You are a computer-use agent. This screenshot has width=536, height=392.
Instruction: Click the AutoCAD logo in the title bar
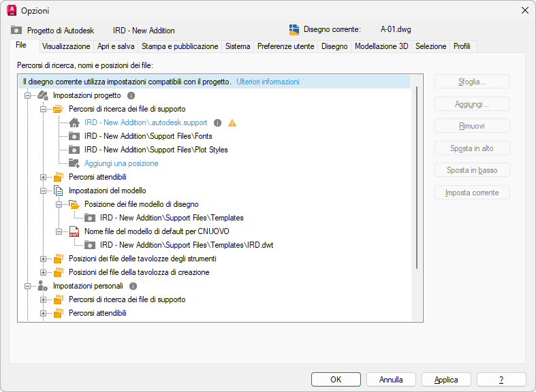[x=12, y=11]
